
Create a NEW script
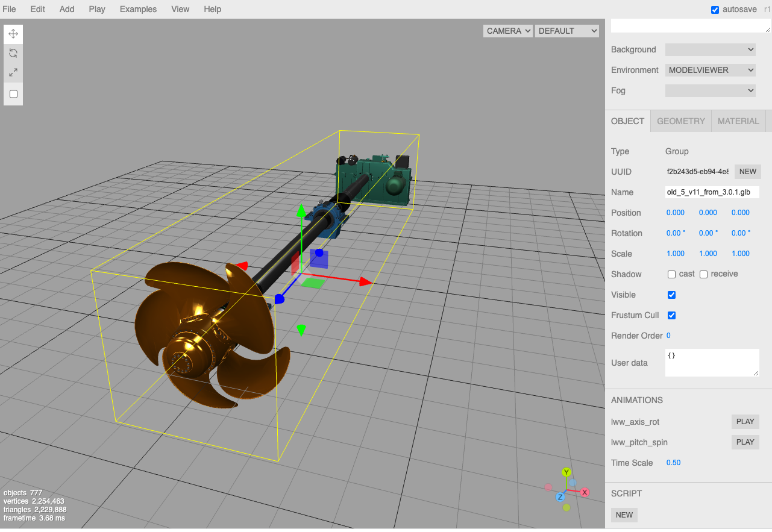pos(624,515)
